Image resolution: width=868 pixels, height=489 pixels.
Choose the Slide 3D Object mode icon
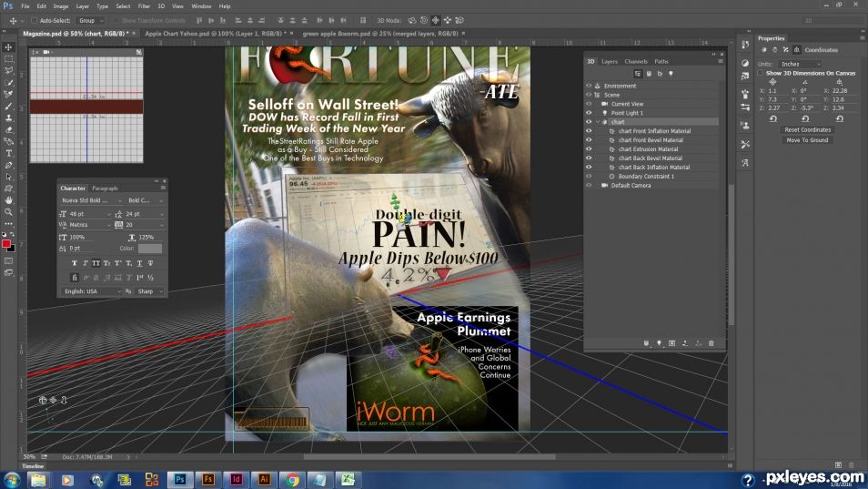tap(448, 21)
